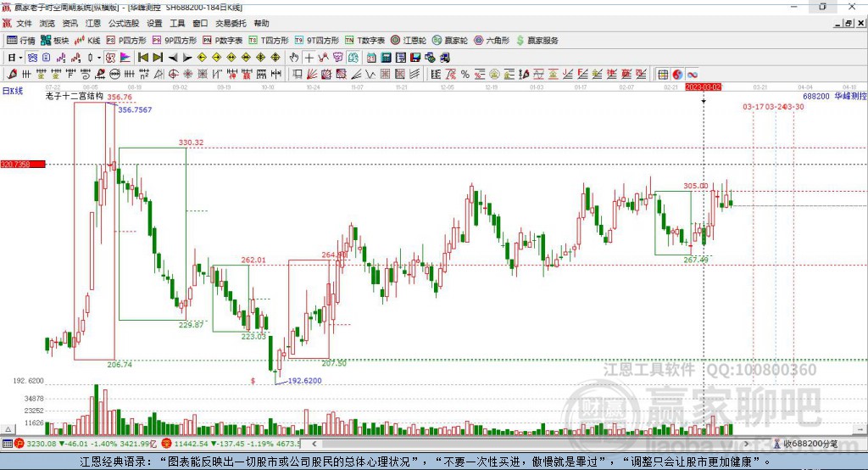868x470 pixels.
Task: Click stock code 688200 label
Action: (x=816, y=96)
